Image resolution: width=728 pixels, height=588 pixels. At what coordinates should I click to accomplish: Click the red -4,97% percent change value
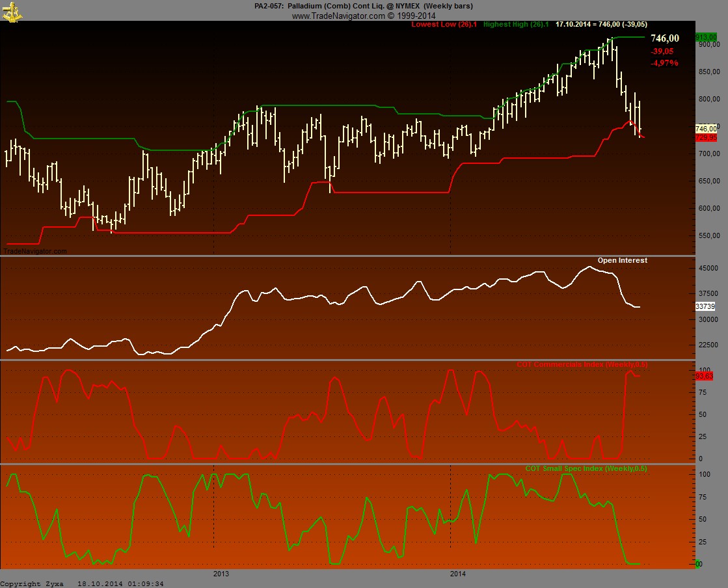664,62
